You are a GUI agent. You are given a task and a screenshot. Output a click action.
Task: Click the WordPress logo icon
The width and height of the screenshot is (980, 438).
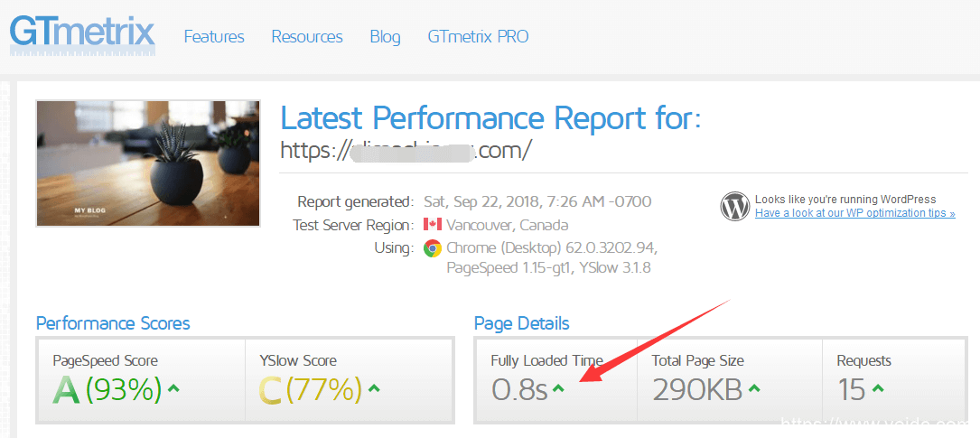[735, 207]
